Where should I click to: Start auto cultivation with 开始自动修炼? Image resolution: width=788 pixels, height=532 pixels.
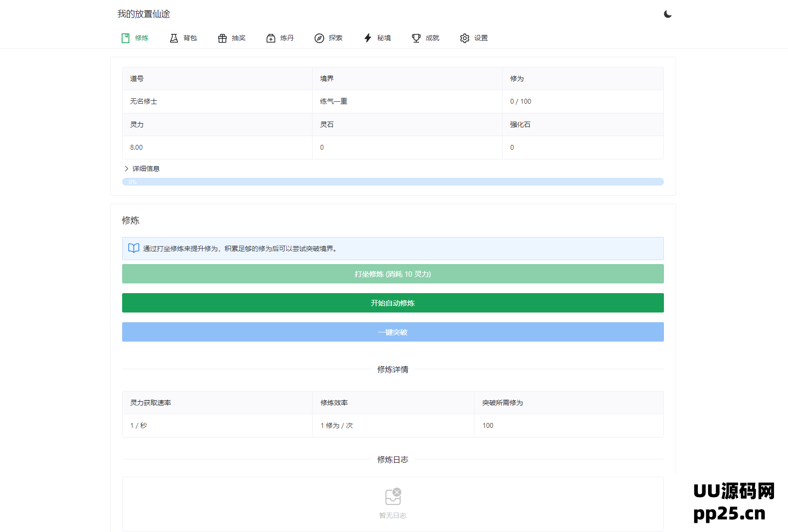point(393,303)
